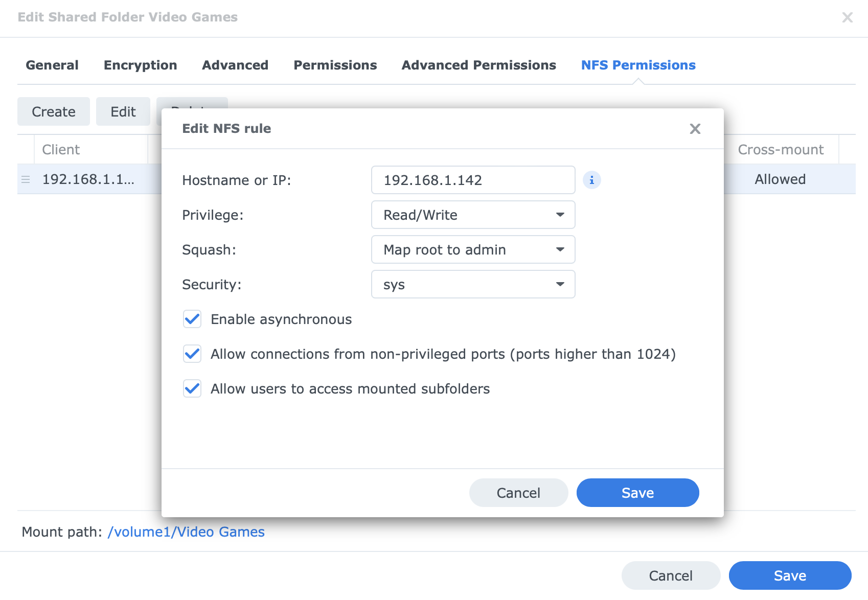Image resolution: width=868 pixels, height=600 pixels.
Task: Toggle Allow users to access mounted subfolders
Action: pyautogui.click(x=192, y=389)
